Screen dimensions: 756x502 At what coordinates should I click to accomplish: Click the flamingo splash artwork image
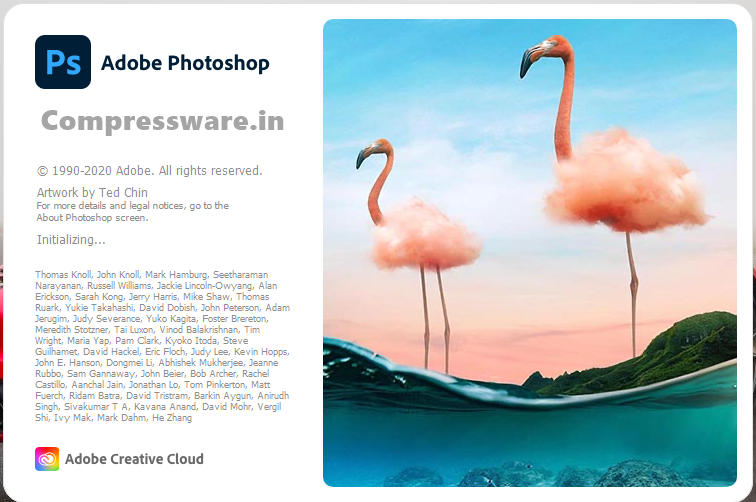pos(529,253)
